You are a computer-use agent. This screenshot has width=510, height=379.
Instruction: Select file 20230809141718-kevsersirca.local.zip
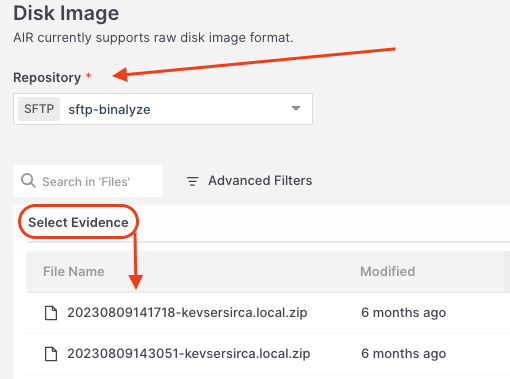pos(187,313)
